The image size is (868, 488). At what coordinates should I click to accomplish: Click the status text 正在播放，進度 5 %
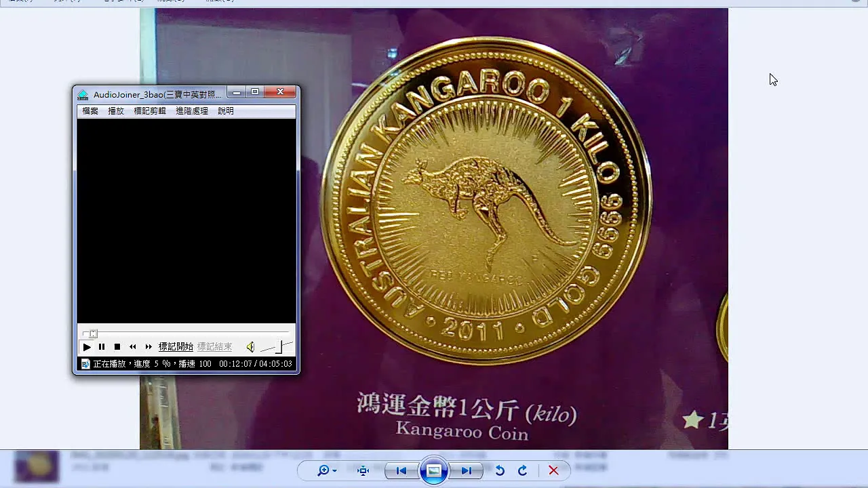(132, 364)
